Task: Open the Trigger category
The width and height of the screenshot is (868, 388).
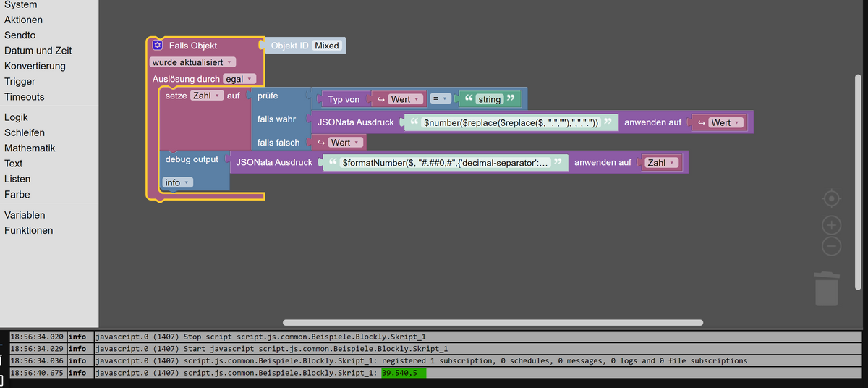Action: pos(20,81)
